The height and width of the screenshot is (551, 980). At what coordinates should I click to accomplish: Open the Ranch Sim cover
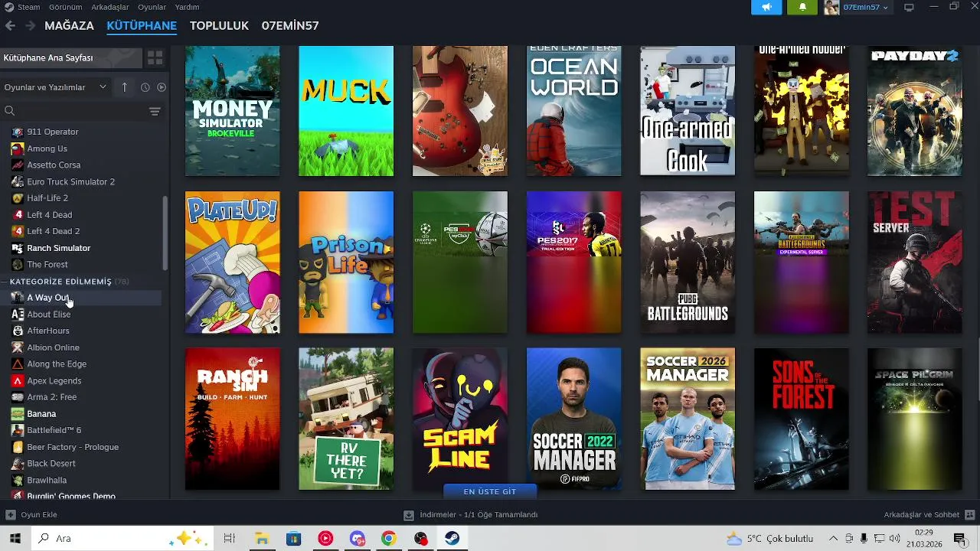coord(232,419)
